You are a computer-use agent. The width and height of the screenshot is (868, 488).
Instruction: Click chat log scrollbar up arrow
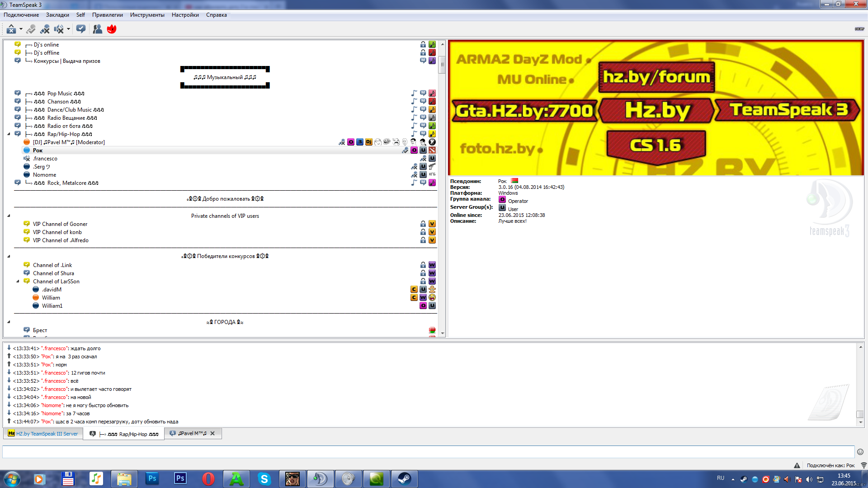(860, 347)
